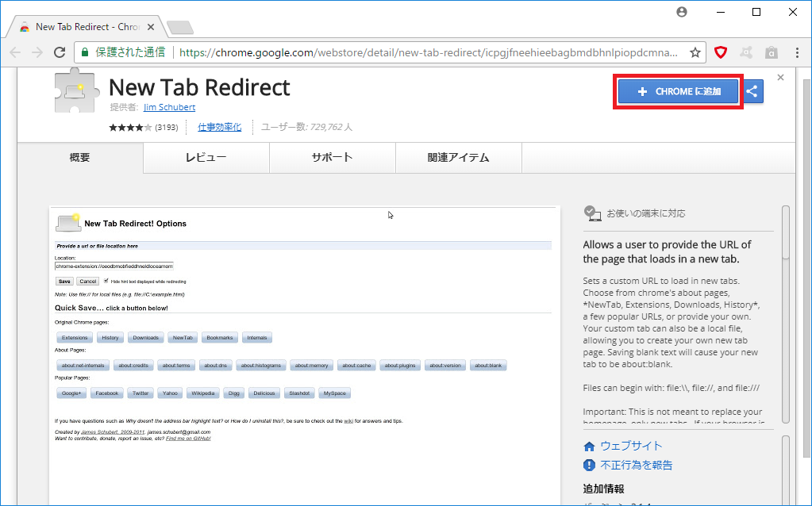Click the New Tab Redirect extension puzzle icon
Image resolution: width=812 pixels, height=506 pixels.
tap(76, 91)
